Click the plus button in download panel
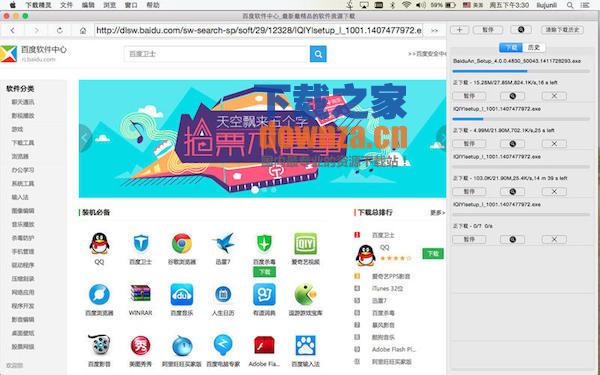The image size is (600, 375). tap(460, 30)
